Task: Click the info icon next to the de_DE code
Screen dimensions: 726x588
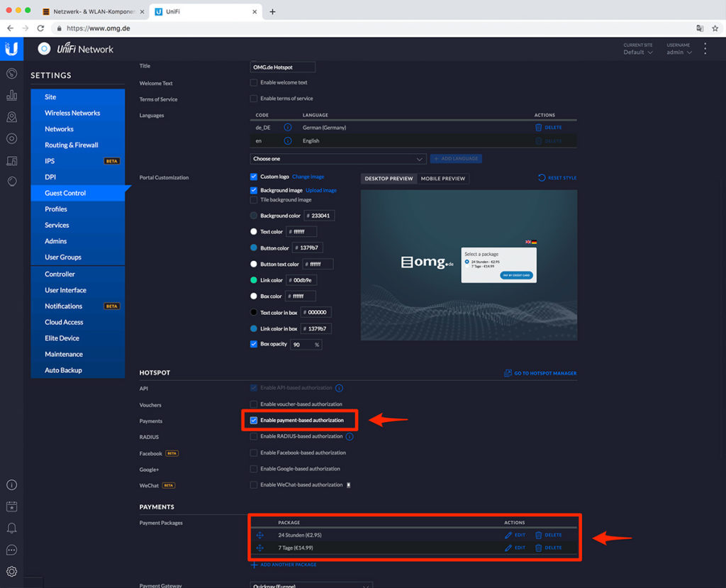Action: (x=288, y=127)
